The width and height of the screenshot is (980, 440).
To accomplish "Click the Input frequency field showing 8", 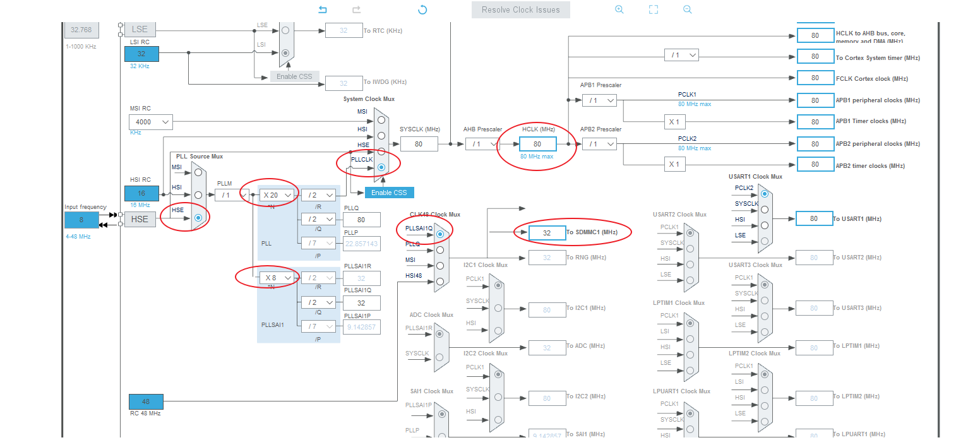I will point(81,220).
